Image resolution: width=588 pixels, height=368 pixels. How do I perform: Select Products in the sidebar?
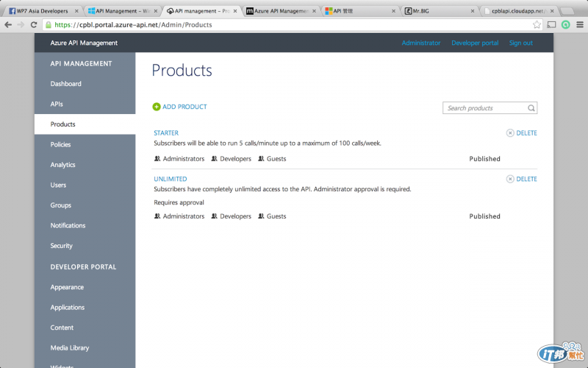(62, 124)
